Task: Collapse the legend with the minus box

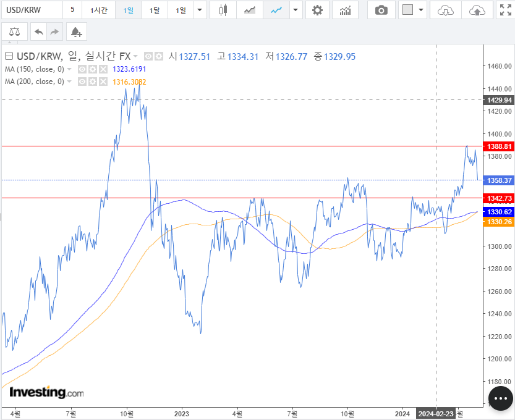Action: (x=9, y=56)
